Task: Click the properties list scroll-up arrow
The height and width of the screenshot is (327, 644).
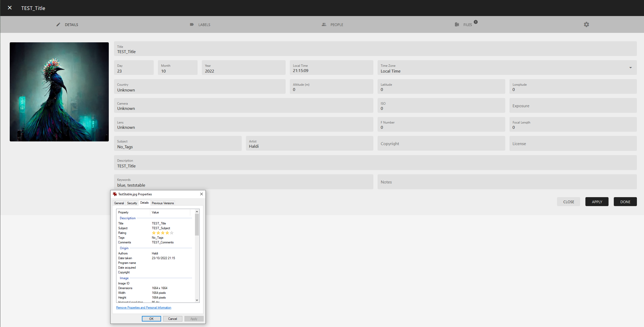Action: click(x=197, y=212)
